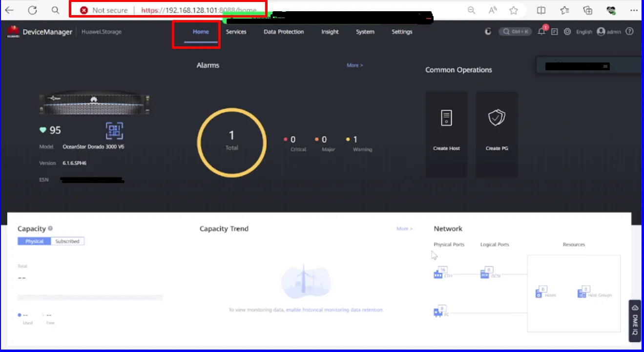Image resolution: width=644 pixels, height=352 pixels.
Task: Add page to favorites star
Action: coord(514,10)
